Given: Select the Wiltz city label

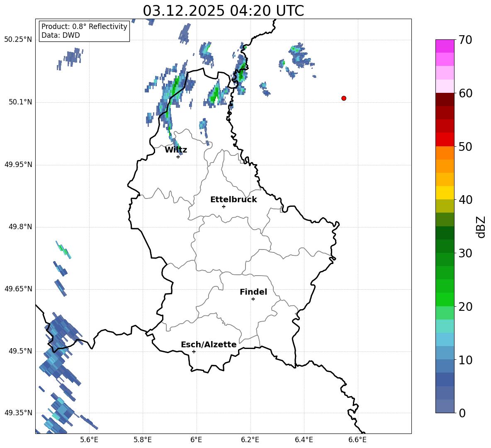Looking at the screenshot, I should [x=176, y=150].
